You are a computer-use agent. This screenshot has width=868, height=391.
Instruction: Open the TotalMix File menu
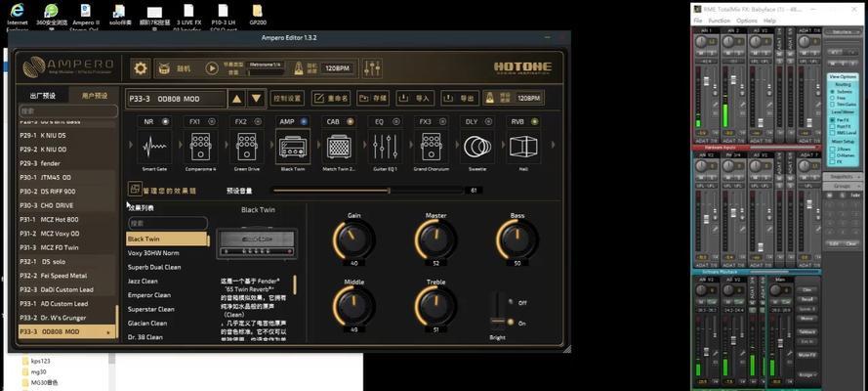click(x=698, y=21)
